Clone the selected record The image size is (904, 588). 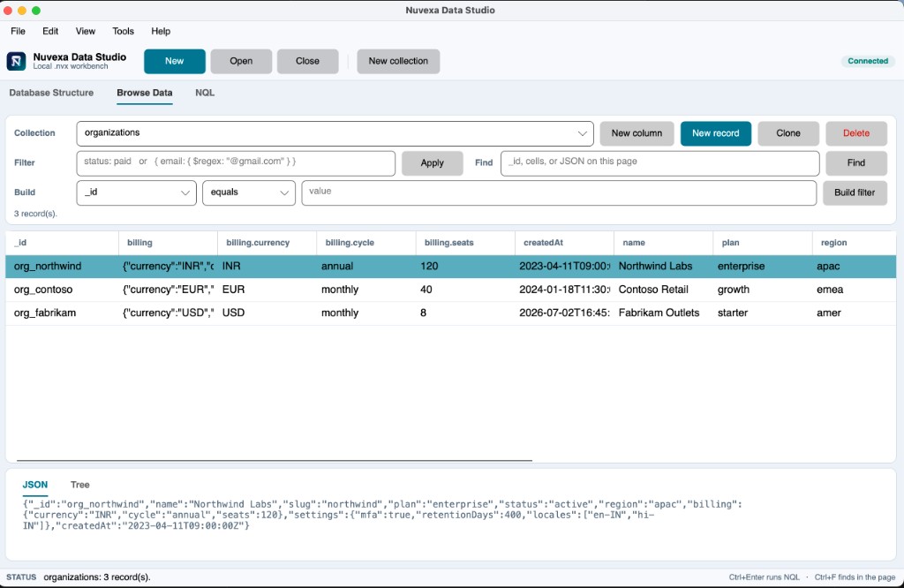(x=788, y=133)
